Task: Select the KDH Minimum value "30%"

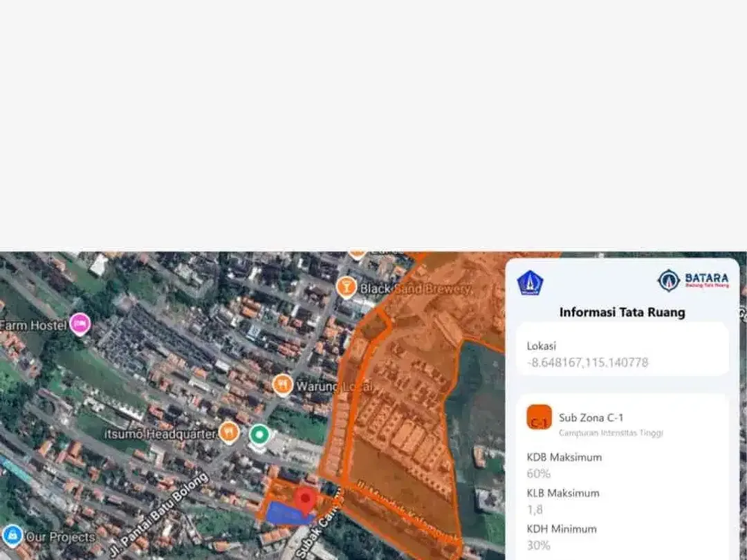Action: [539, 545]
